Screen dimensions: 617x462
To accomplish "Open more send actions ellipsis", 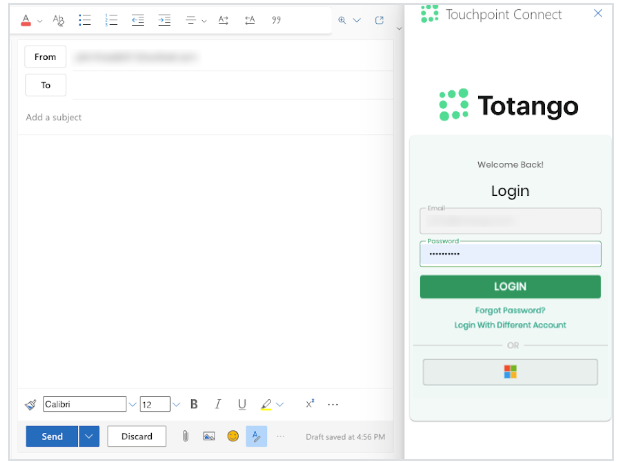I will pyautogui.click(x=280, y=436).
